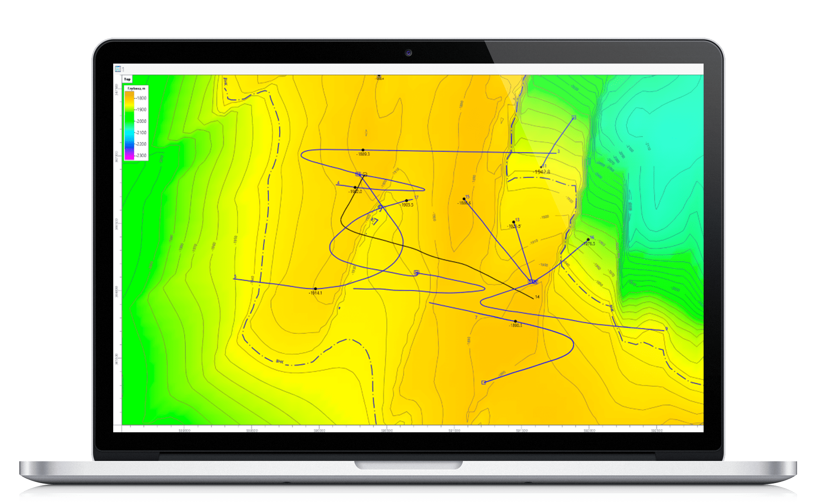The height and width of the screenshot is (504, 818).
Task: Select the 'Top' view label
Action: (x=127, y=79)
